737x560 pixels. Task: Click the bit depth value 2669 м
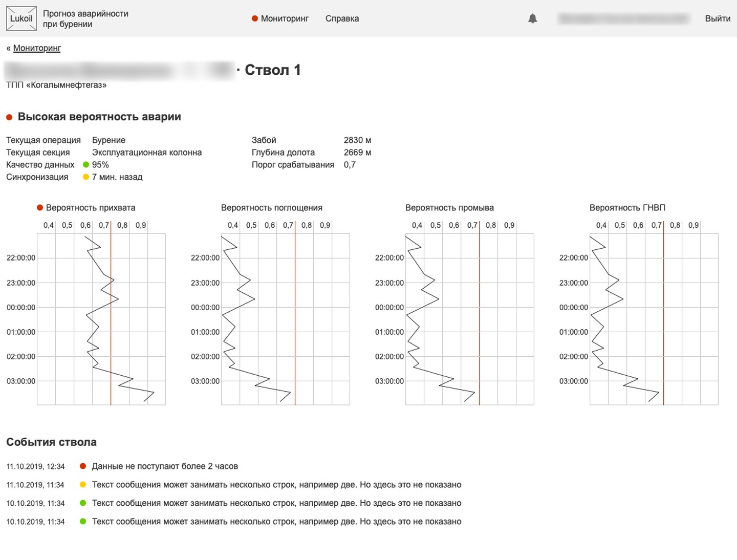click(x=357, y=153)
